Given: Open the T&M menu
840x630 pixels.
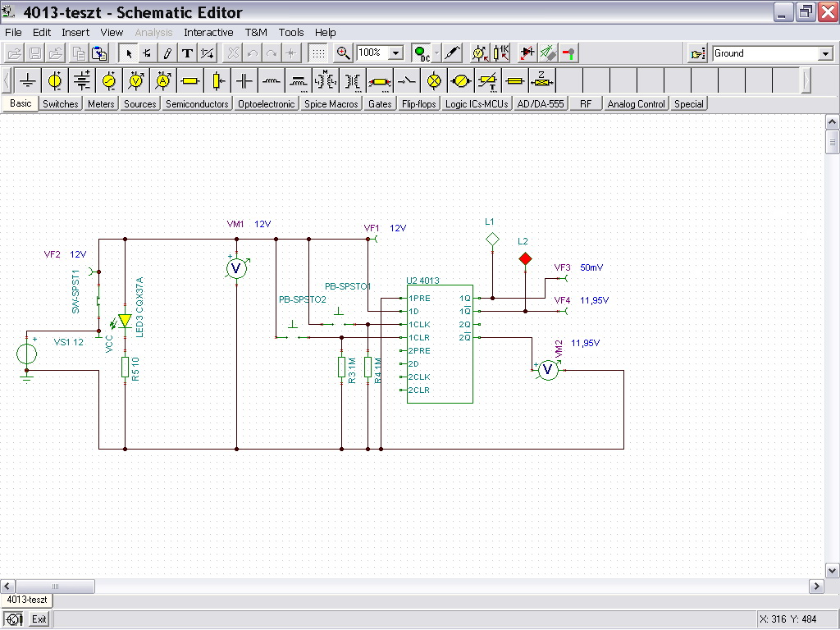Looking at the screenshot, I should click(x=256, y=32).
